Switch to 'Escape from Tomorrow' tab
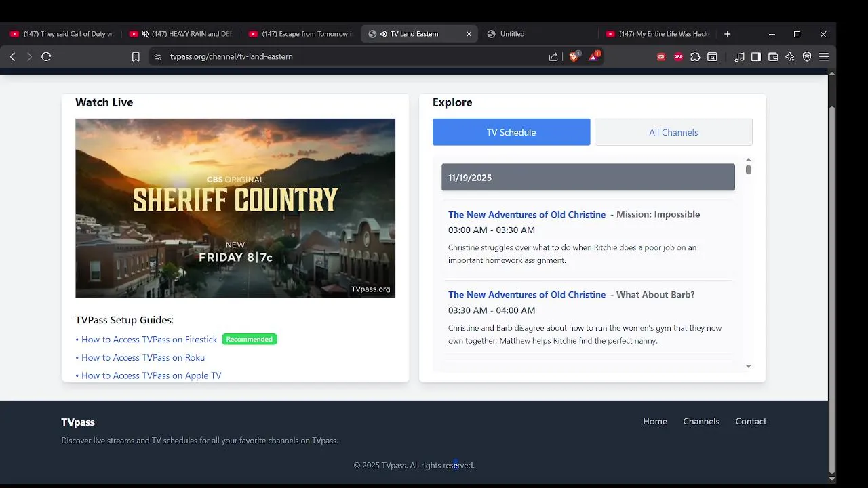The width and height of the screenshot is (868, 488). tap(301, 34)
